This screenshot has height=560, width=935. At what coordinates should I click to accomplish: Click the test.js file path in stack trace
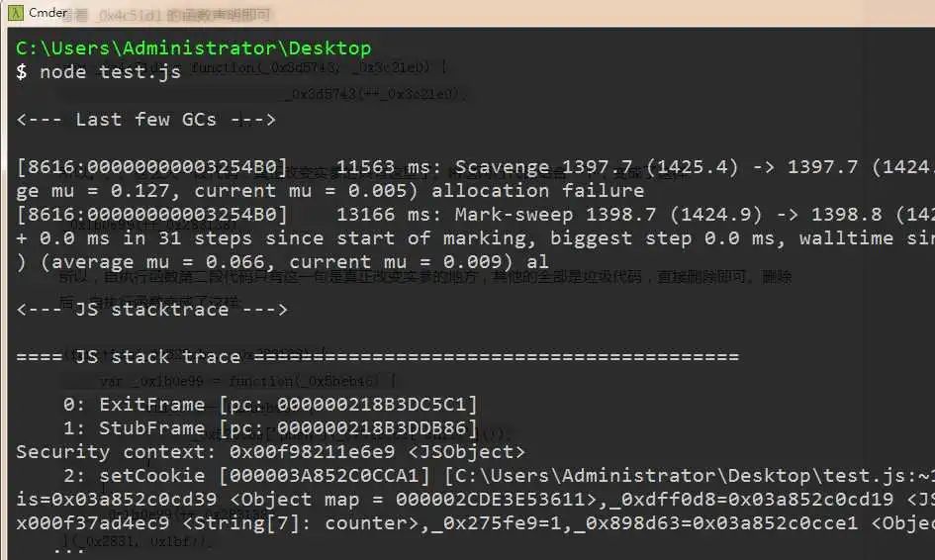click(687, 475)
